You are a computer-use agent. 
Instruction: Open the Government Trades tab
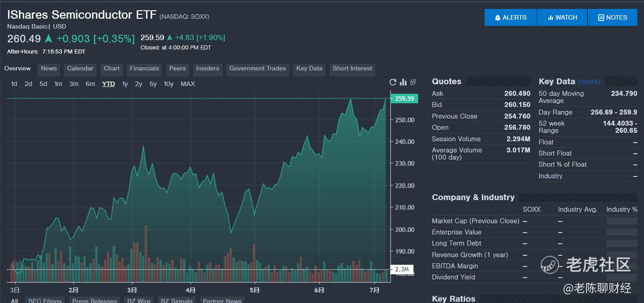257,69
